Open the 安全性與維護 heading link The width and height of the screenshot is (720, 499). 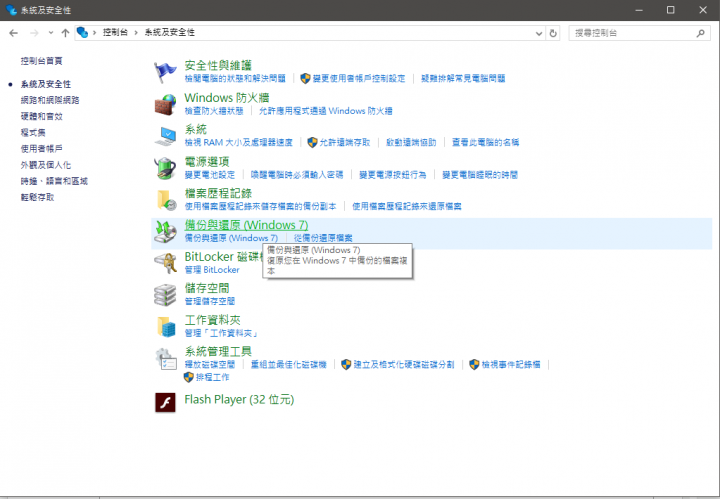pyautogui.click(x=218, y=65)
